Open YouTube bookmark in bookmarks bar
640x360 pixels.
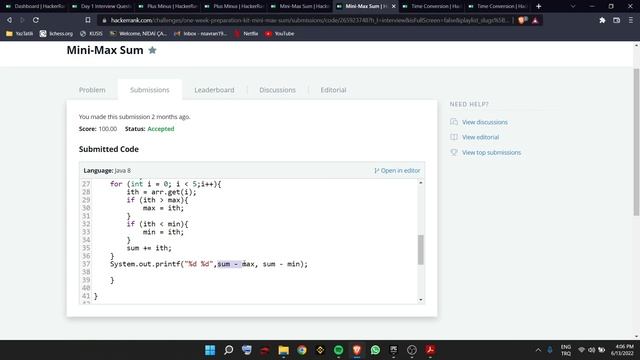280,33
